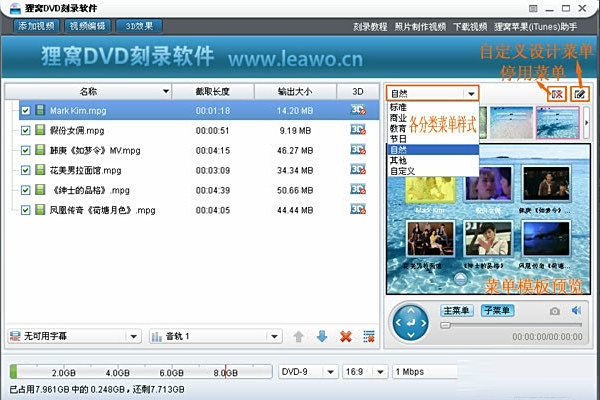Switch to 子菜单 preview

pyautogui.click(x=497, y=310)
